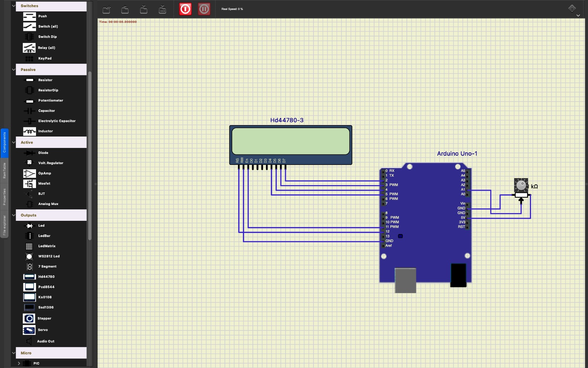Switch to the File explorer tab

pyautogui.click(x=5, y=221)
